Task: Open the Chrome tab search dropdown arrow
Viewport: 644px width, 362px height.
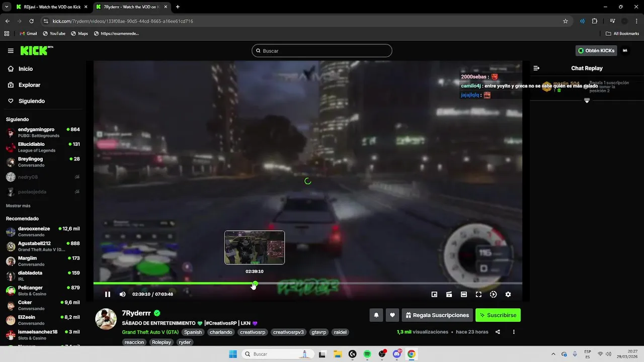Action: pyautogui.click(x=7, y=7)
